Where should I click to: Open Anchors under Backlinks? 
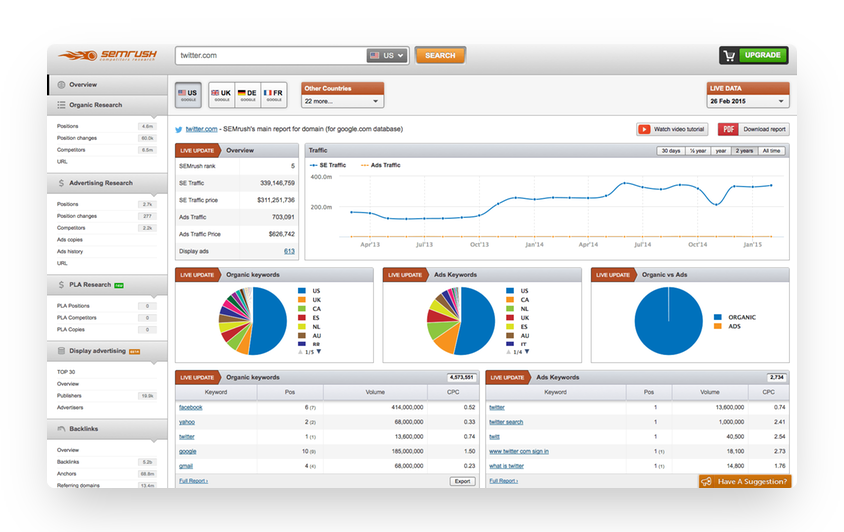(67, 474)
